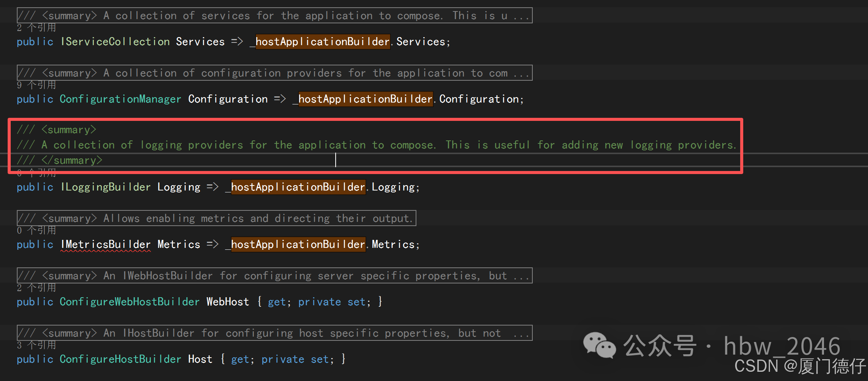This screenshot has height=381, width=868.
Task: Click _hostApplicationBuilder on the Configuration line
Action: (x=363, y=99)
